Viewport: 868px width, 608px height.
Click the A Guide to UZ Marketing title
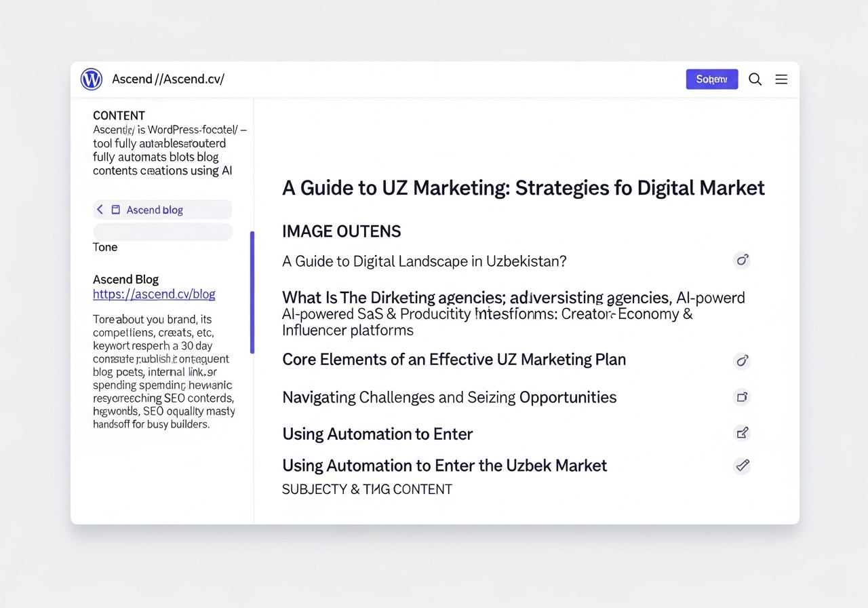click(x=524, y=188)
